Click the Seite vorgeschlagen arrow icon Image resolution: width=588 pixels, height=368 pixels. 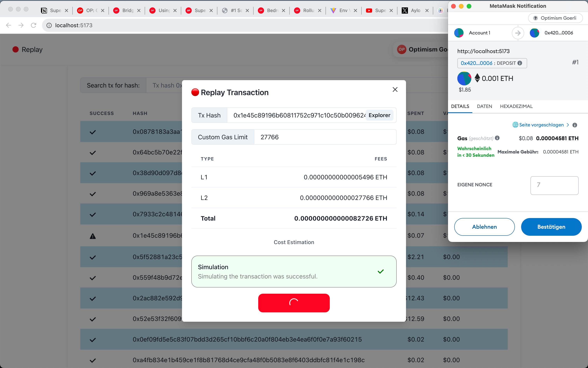[x=567, y=124]
